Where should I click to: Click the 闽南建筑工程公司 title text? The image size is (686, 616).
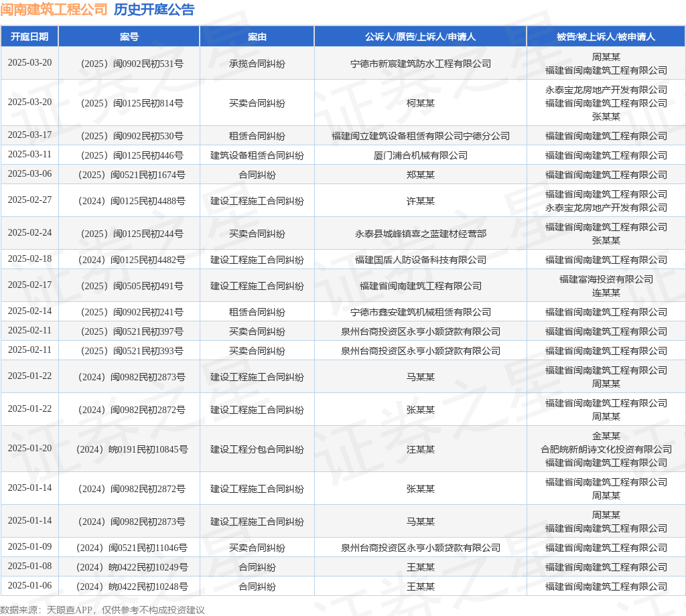[x=54, y=9]
